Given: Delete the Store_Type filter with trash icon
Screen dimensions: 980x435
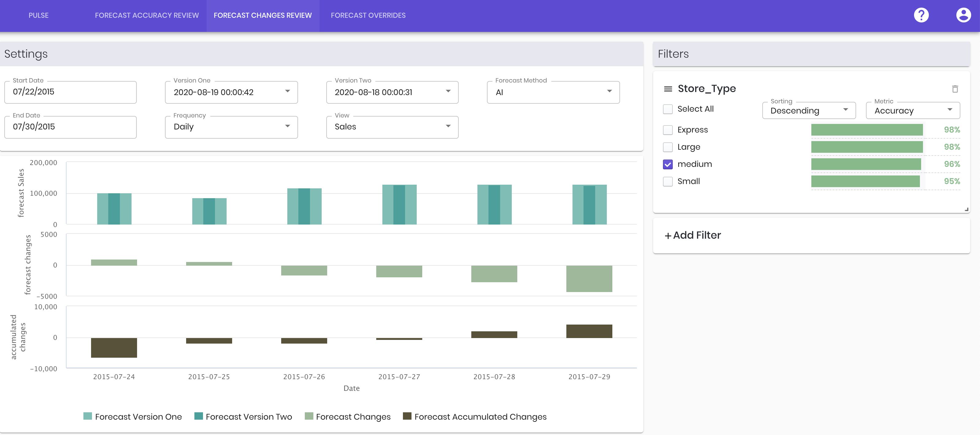Looking at the screenshot, I should click(955, 89).
